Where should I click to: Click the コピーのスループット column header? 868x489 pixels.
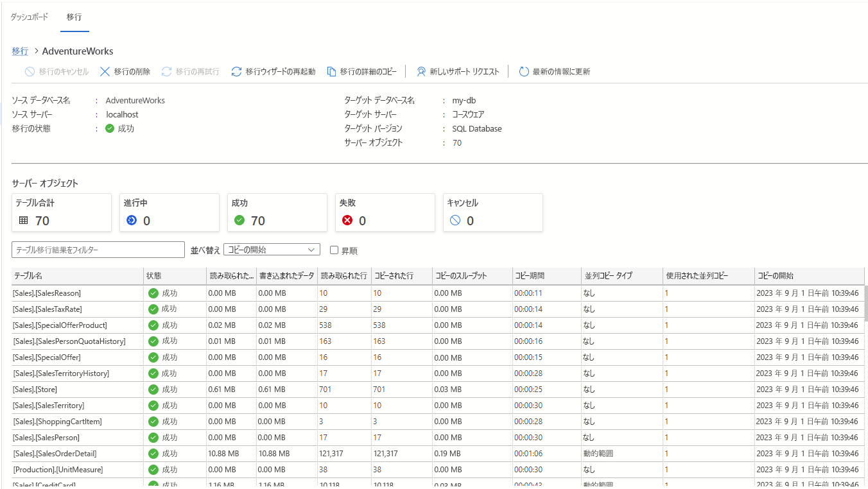(x=472, y=276)
